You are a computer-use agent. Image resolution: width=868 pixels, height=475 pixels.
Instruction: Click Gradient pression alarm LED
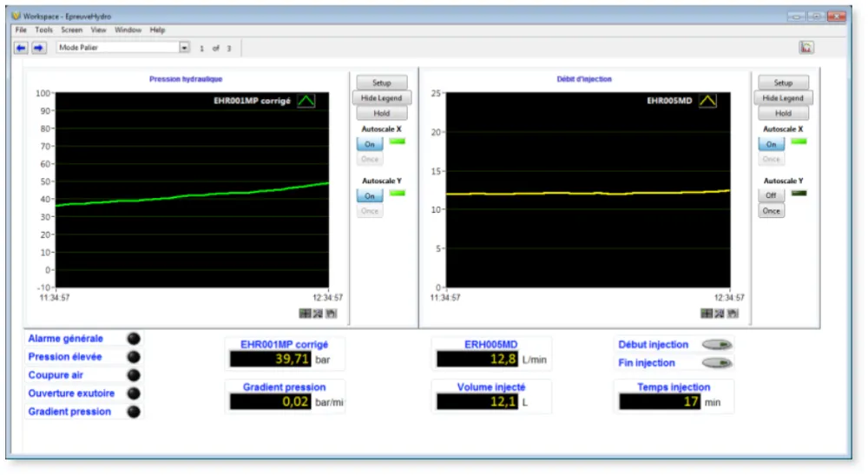(x=134, y=412)
